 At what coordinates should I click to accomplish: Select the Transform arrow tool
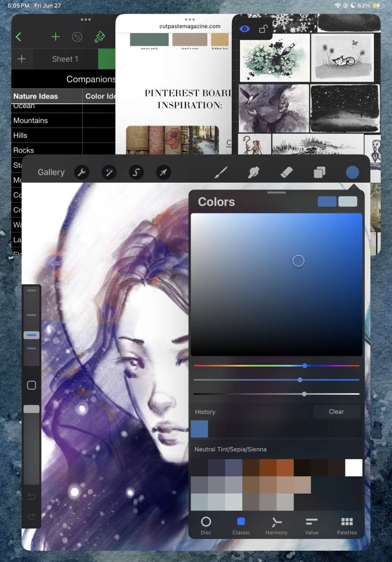pos(163,172)
